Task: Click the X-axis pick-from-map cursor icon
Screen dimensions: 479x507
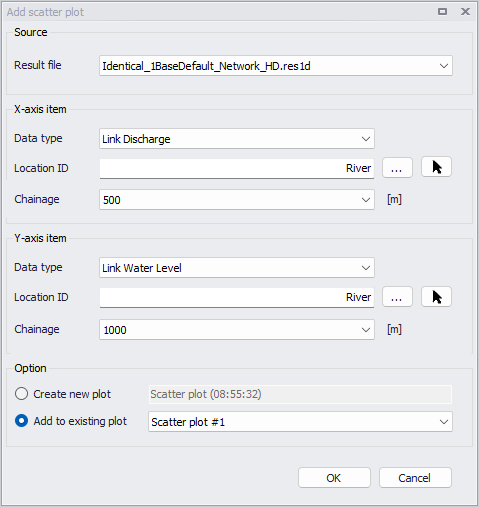Action: tap(436, 167)
